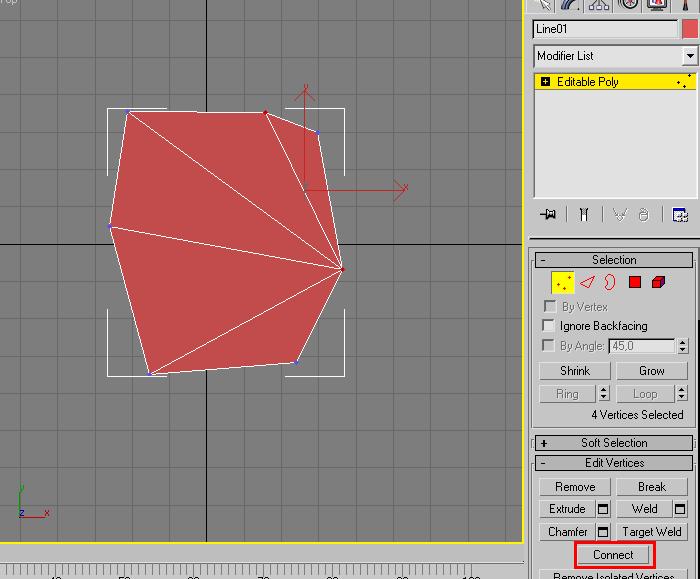Enable the By Angle checkbox

[548, 345]
